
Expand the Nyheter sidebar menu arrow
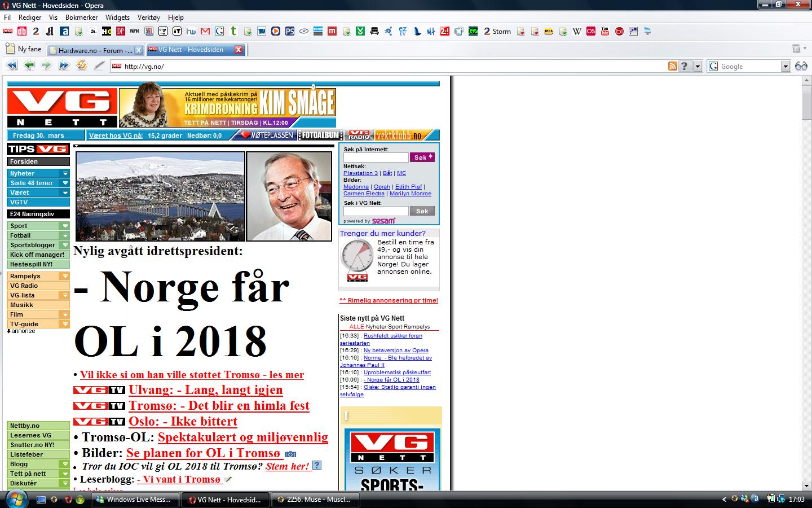point(65,173)
